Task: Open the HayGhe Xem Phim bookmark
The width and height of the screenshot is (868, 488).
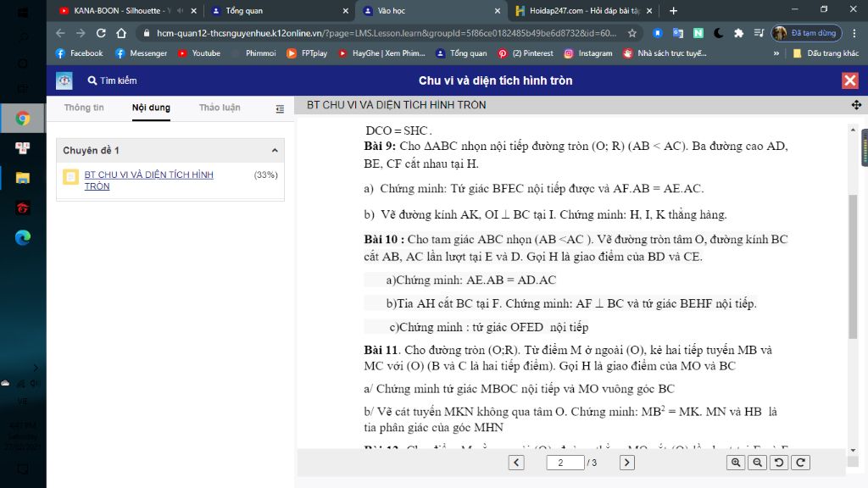Action: (381, 53)
